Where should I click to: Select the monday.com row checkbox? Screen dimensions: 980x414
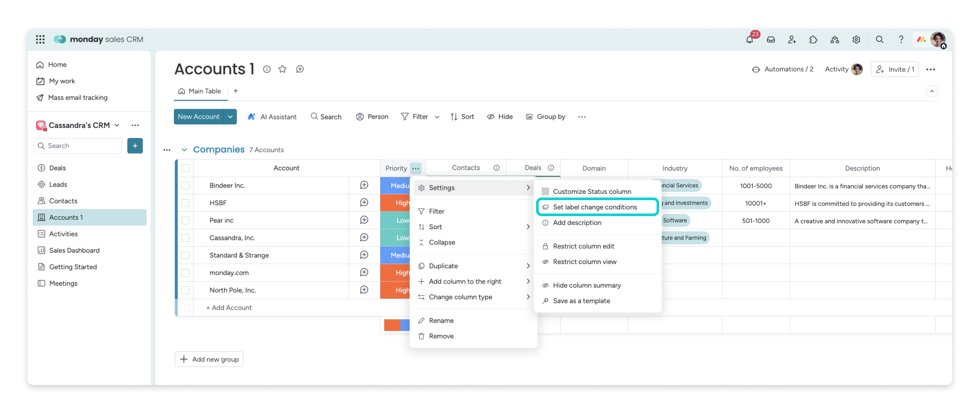pos(185,273)
